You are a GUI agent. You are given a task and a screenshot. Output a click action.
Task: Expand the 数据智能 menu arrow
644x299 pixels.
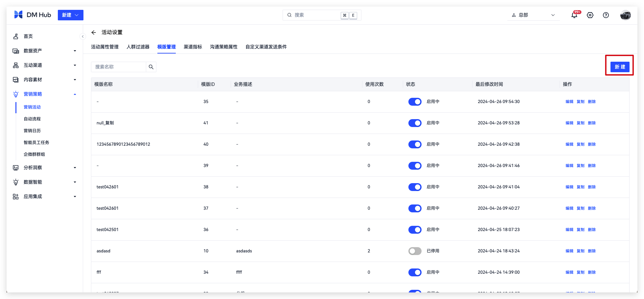(75, 182)
